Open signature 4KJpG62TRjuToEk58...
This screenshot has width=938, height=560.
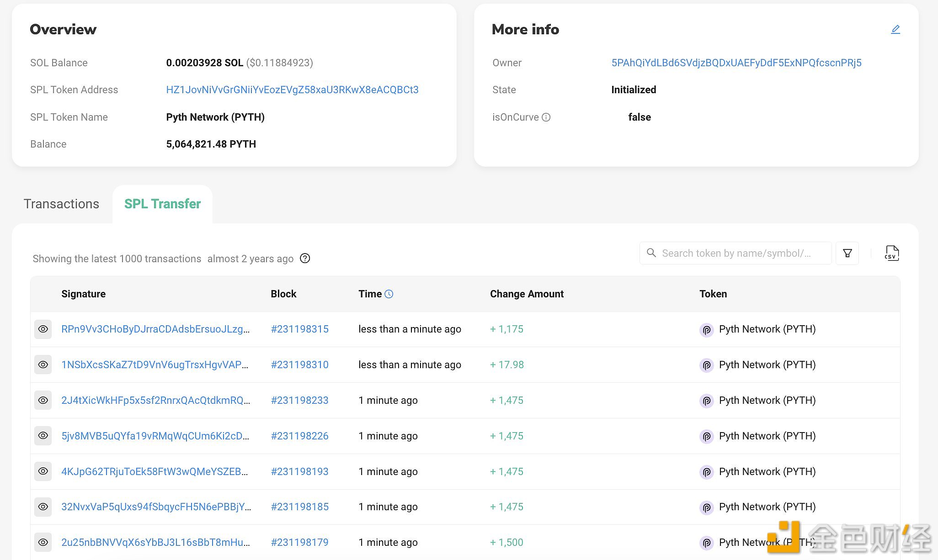click(x=155, y=472)
